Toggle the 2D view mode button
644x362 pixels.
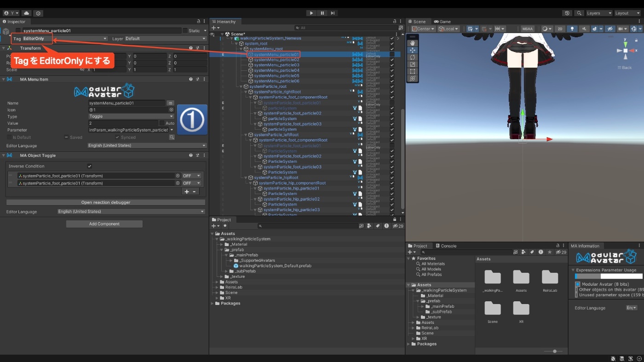click(x=560, y=29)
